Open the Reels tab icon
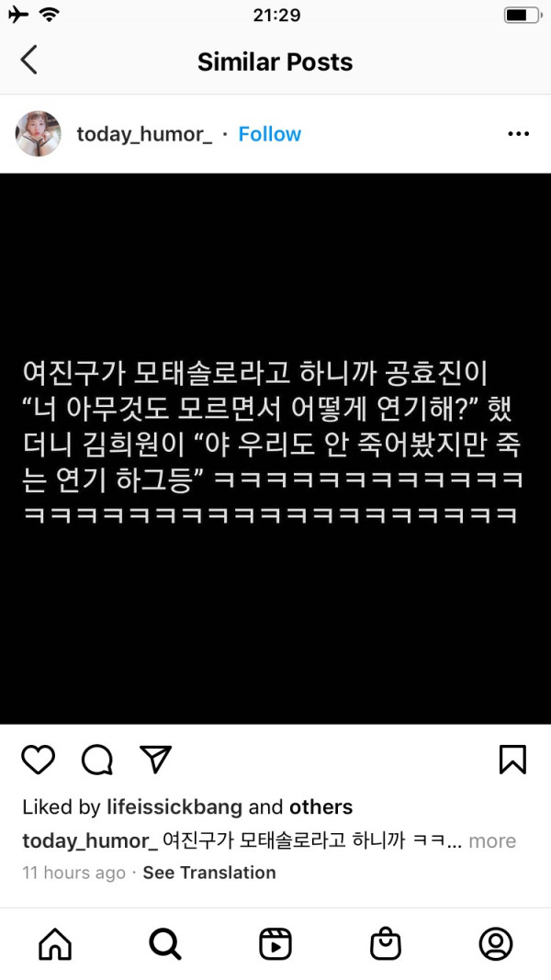The height and width of the screenshot is (980, 551). pyautogui.click(x=275, y=944)
